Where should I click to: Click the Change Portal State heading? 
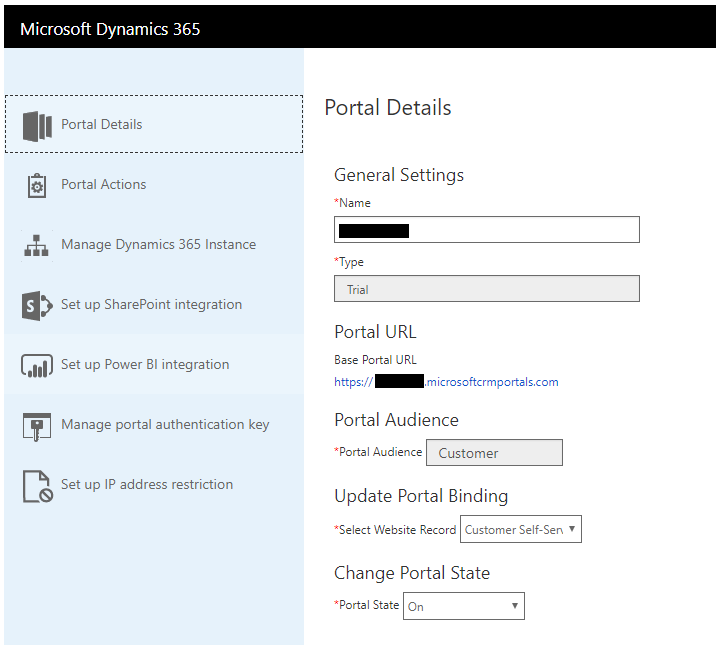(x=412, y=573)
